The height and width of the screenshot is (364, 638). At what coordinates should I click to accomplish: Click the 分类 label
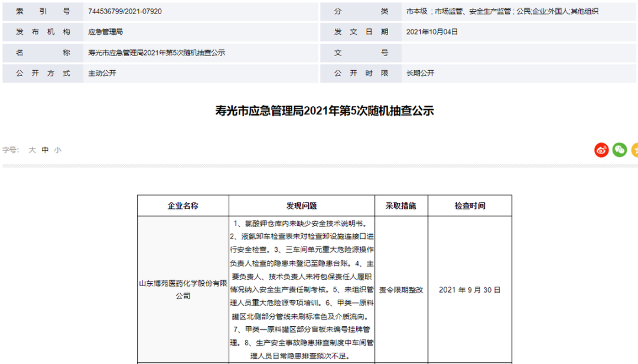point(362,11)
